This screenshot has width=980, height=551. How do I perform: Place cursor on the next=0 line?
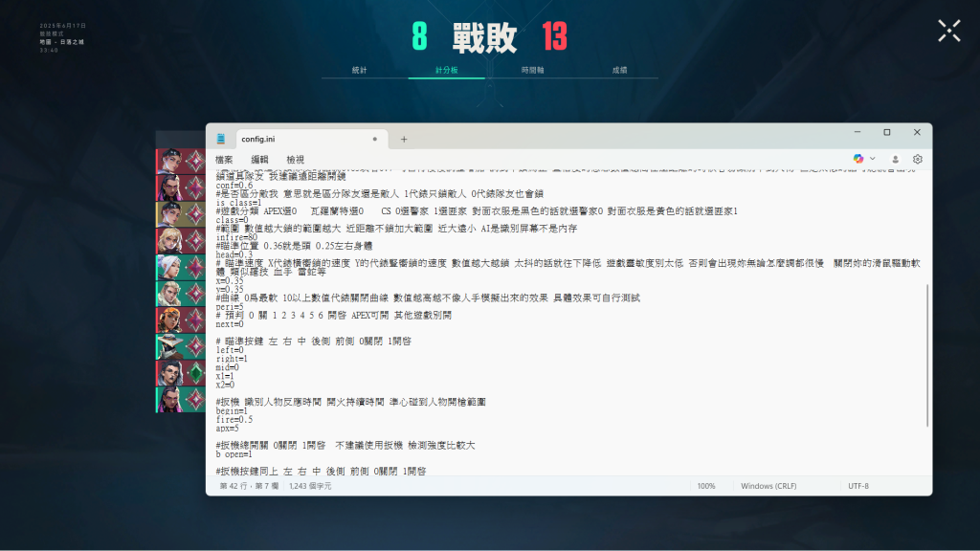230,324
